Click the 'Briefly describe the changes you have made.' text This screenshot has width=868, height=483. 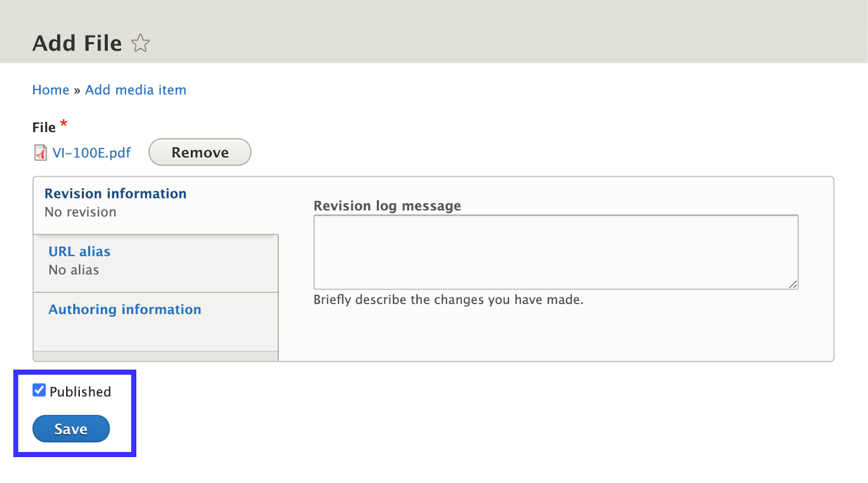449,300
